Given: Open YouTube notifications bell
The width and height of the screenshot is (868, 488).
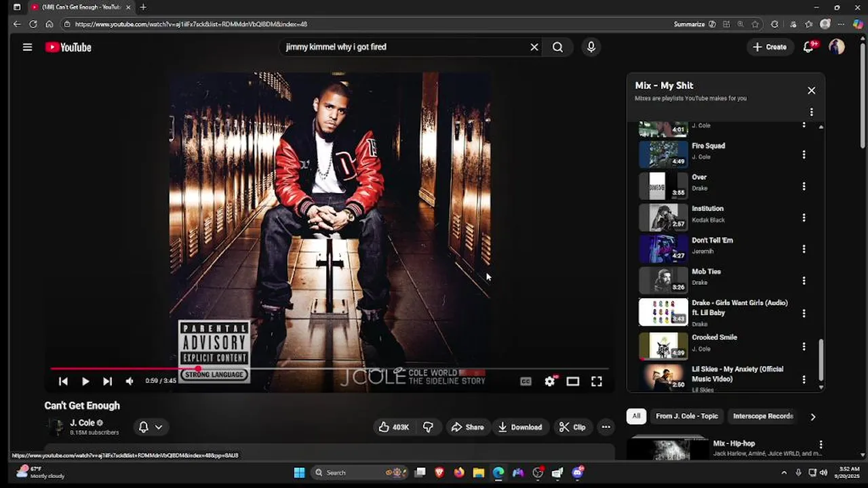Looking at the screenshot, I should 808,47.
